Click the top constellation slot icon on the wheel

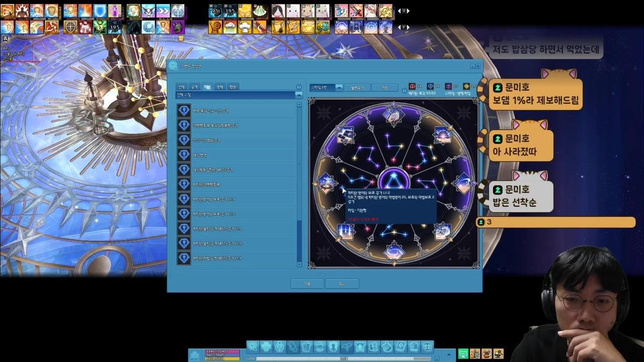[393, 114]
